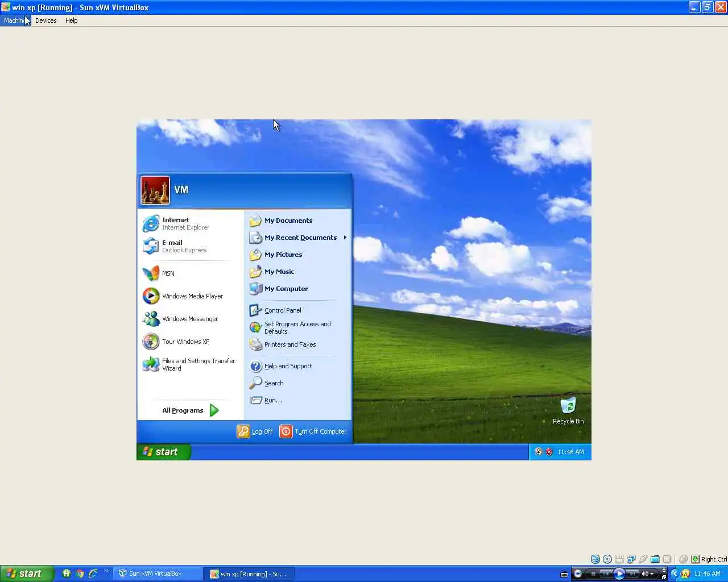Restore media player from taskbar toolbar

coord(664,577)
